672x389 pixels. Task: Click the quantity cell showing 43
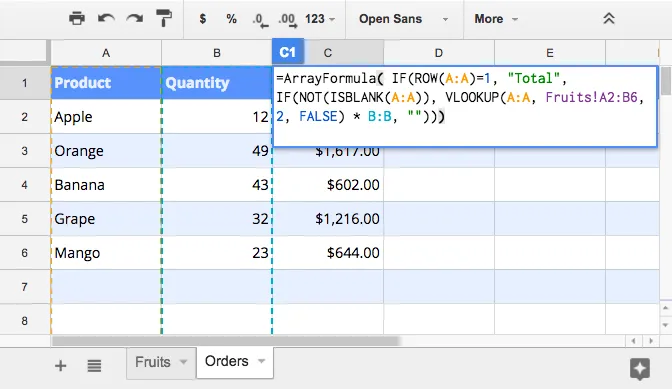pos(217,185)
